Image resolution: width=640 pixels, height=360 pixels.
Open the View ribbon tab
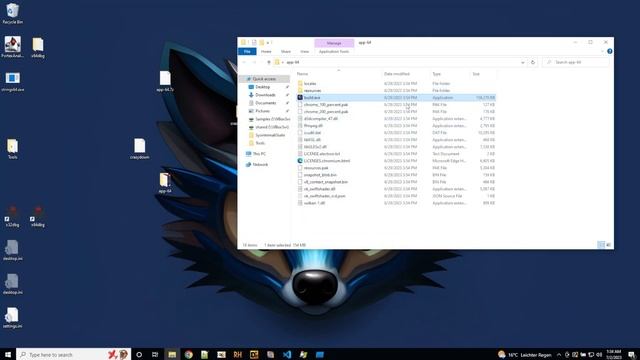tap(304, 51)
